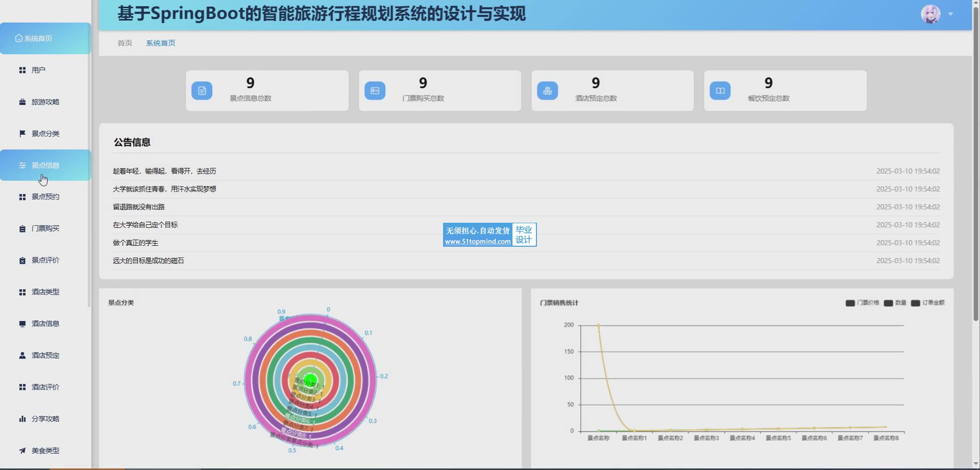Click the user avatar picture in header
This screenshot has height=470, width=980.
tap(930, 14)
